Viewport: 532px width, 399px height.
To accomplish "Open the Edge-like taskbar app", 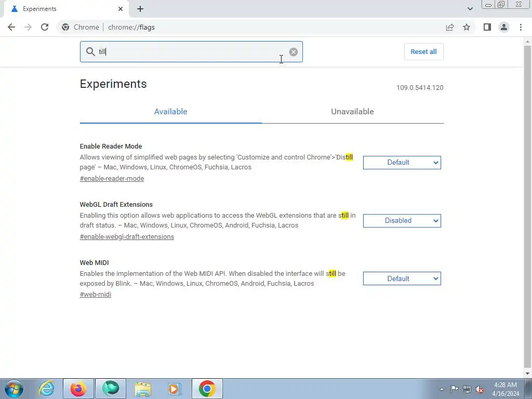I will coord(111,389).
